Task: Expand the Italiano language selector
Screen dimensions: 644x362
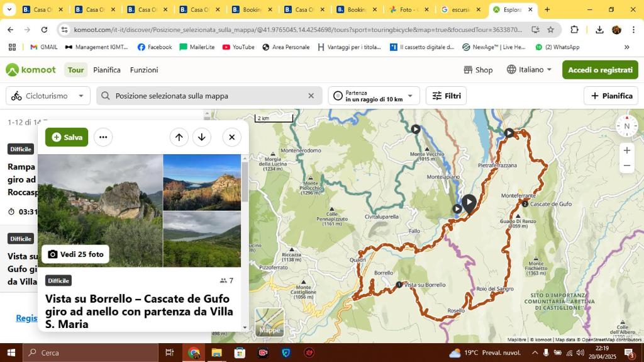Action: point(530,70)
